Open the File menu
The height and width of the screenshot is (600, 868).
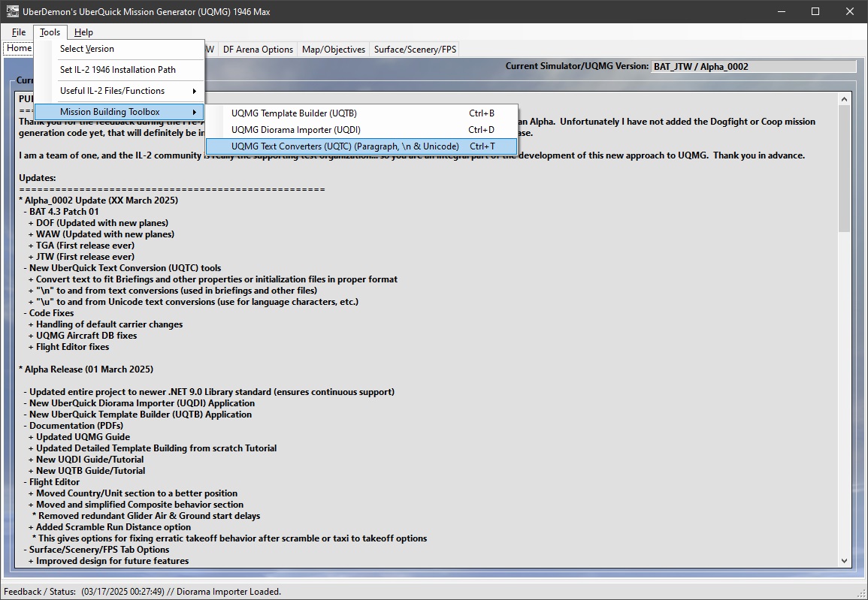coord(18,32)
